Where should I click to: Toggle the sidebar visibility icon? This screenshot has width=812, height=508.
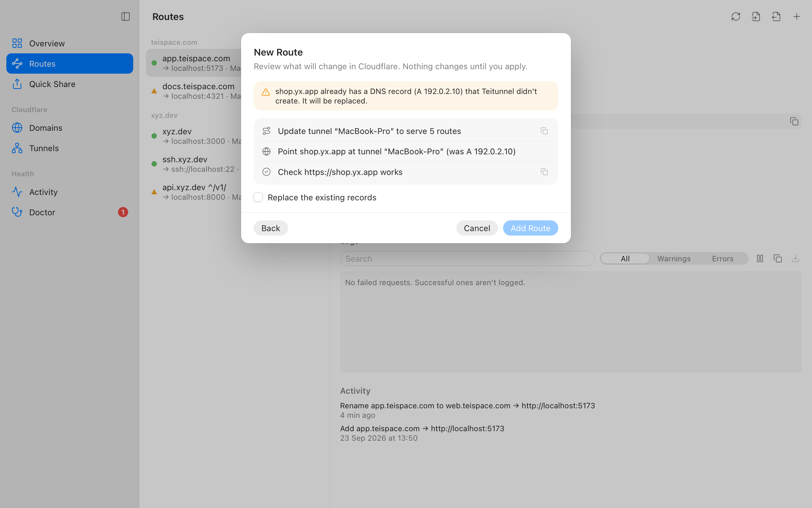coord(126,17)
